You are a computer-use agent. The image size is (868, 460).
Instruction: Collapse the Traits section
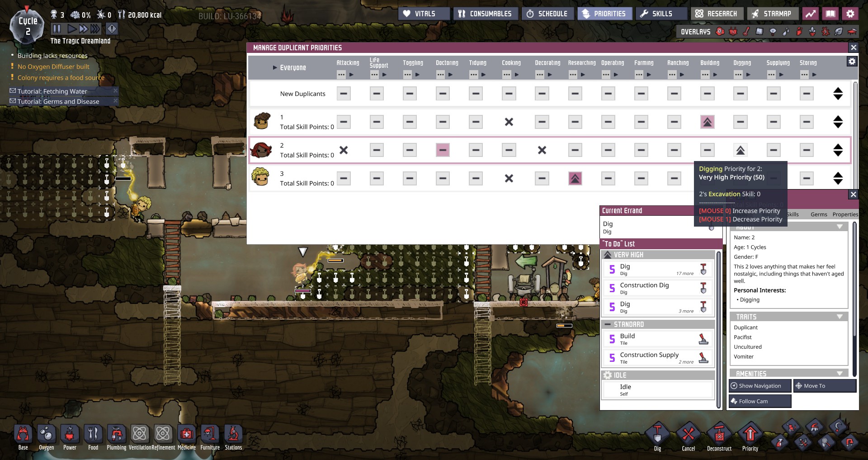click(840, 317)
